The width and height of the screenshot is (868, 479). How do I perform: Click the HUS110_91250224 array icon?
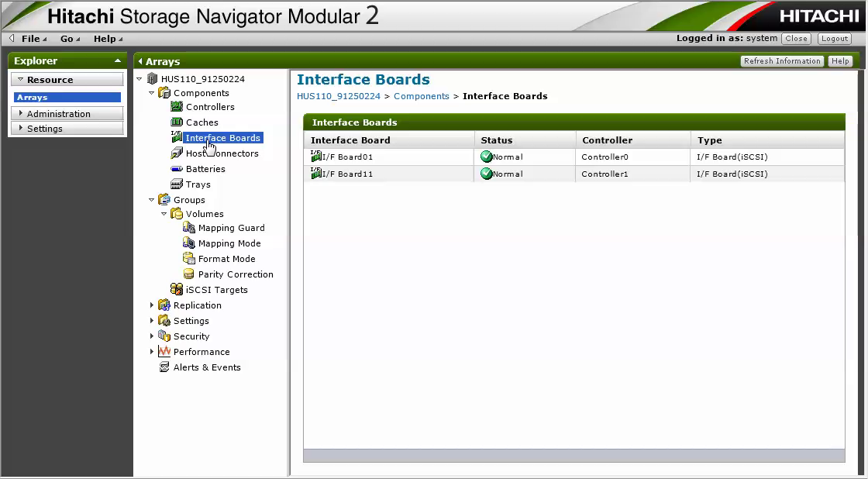tap(152, 78)
